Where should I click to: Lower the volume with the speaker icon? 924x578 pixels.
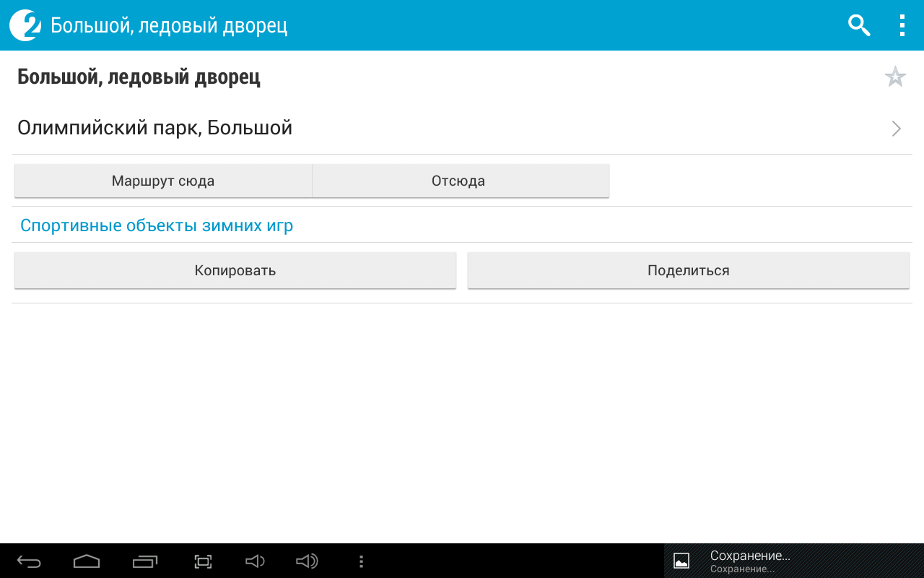[x=255, y=561]
